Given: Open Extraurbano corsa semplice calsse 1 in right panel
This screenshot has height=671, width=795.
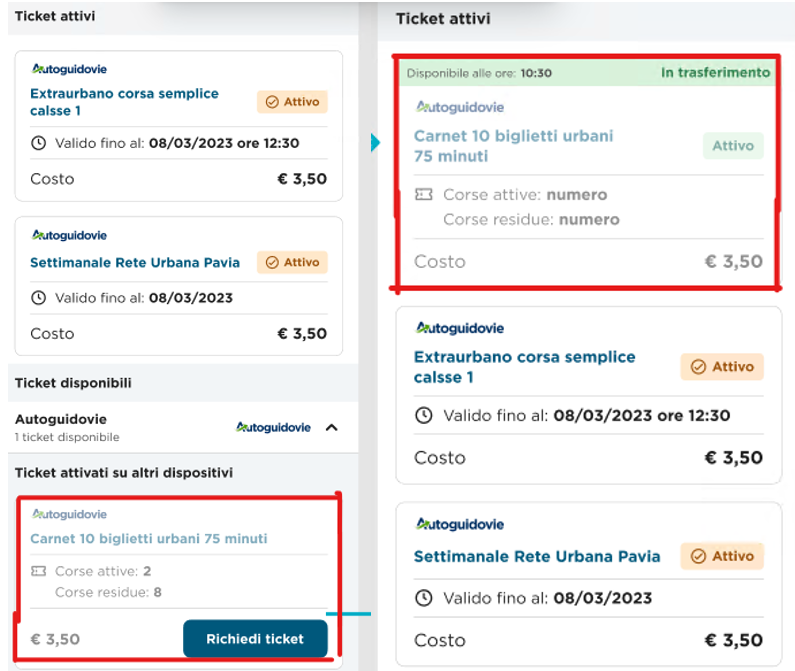Looking at the screenshot, I should click(524, 367).
